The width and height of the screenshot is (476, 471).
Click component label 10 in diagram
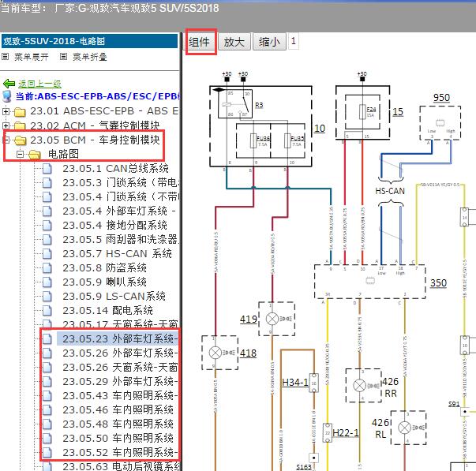pos(320,129)
